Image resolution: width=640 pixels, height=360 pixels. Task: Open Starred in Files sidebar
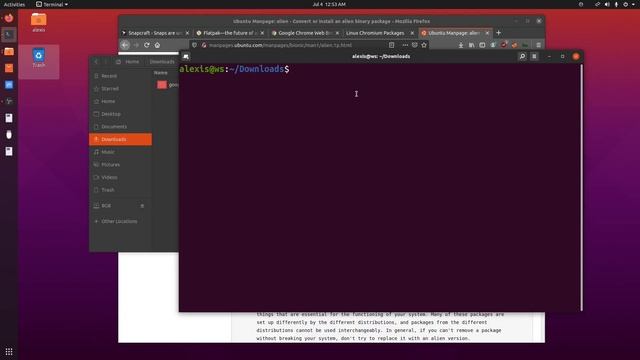(120, 89)
